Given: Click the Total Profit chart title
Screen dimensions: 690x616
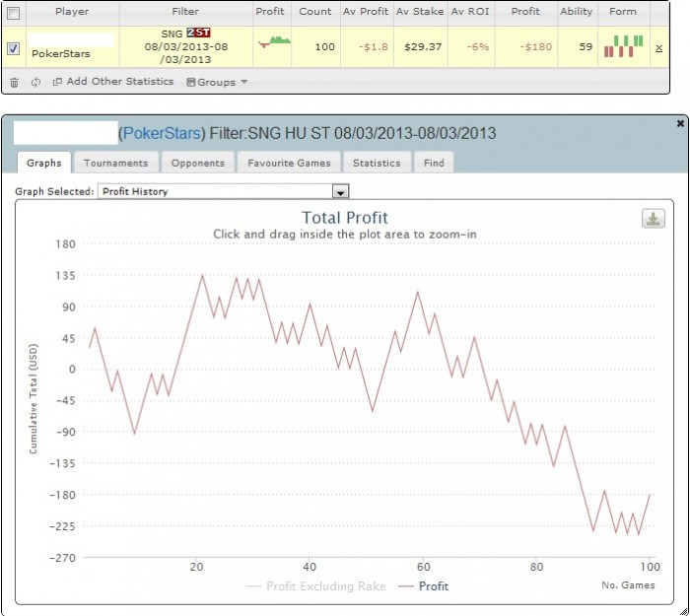Looking at the screenshot, I should coord(345,218).
